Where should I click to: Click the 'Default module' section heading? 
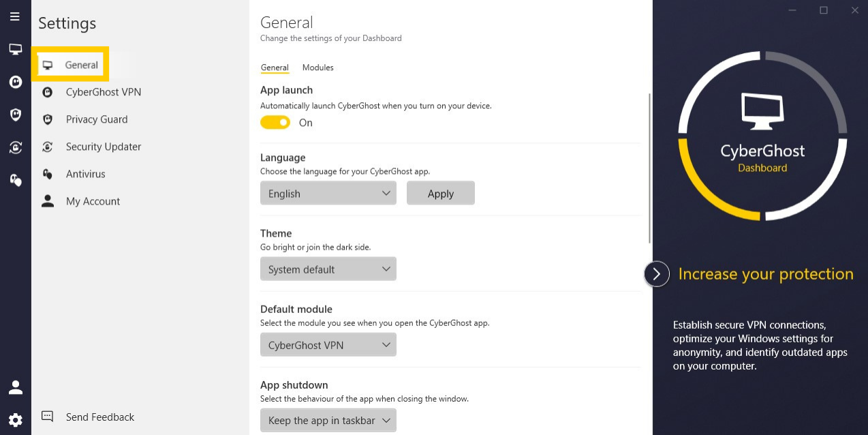(x=296, y=309)
